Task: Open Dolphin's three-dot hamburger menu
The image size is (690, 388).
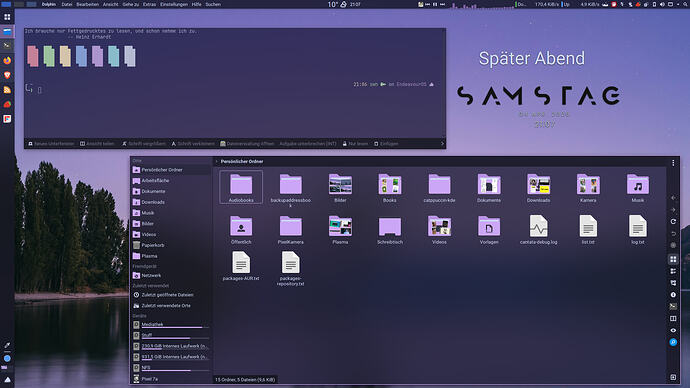Action: tap(673, 163)
